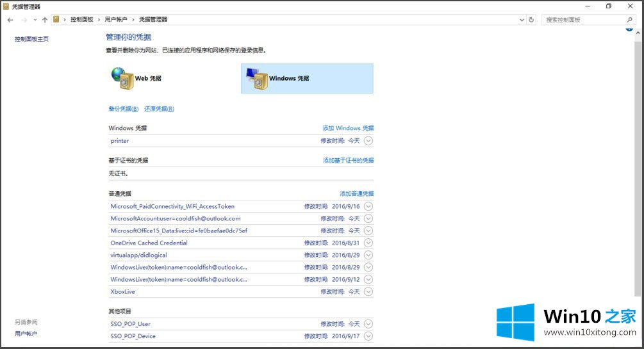Expand the printer credential chevron
Image resolution: width=644 pixels, height=349 pixels.
368,141
